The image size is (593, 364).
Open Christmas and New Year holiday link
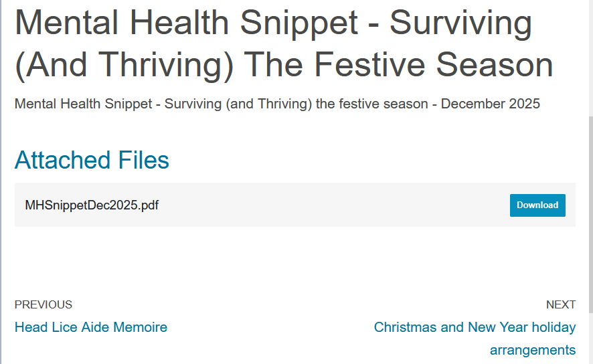475,327
